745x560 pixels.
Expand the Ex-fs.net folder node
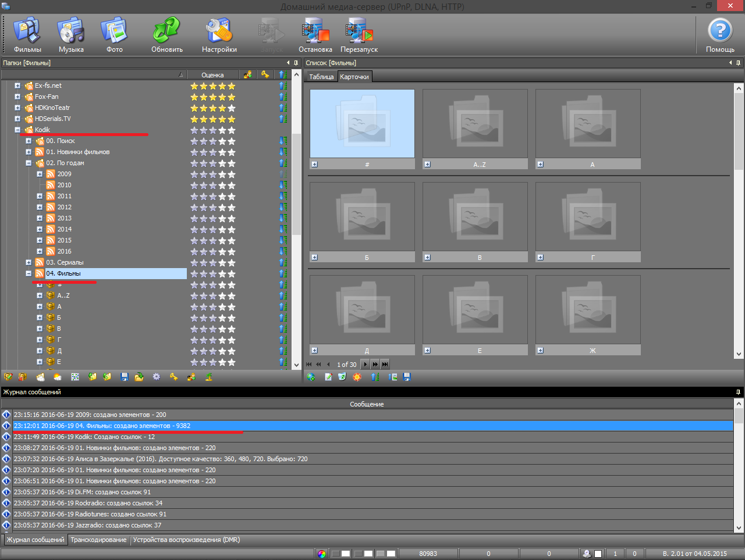point(17,86)
